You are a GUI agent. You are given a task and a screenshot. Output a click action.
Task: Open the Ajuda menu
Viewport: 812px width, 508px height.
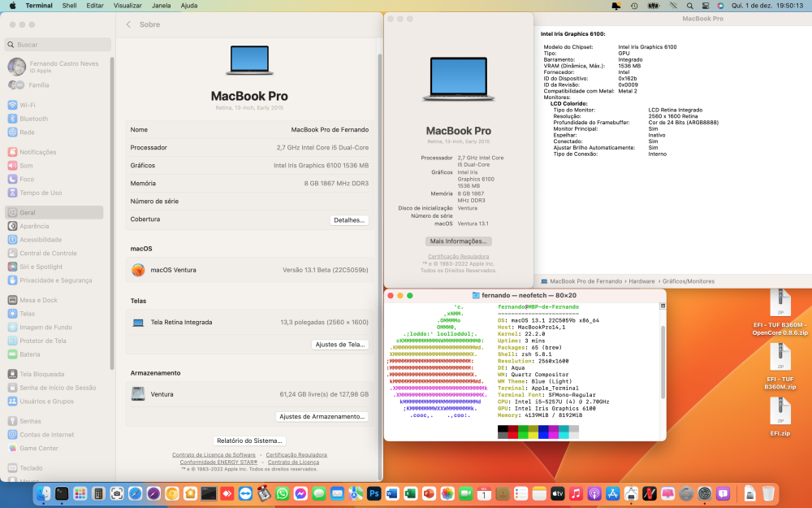[x=189, y=6]
